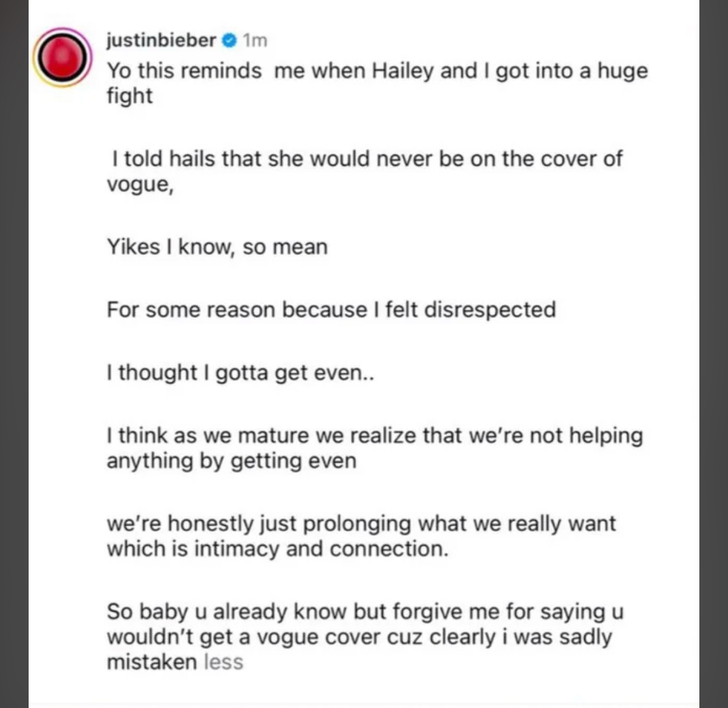
Task: Click the "For some reason because I felt disrespected" line
Action: tap(331, 310)
